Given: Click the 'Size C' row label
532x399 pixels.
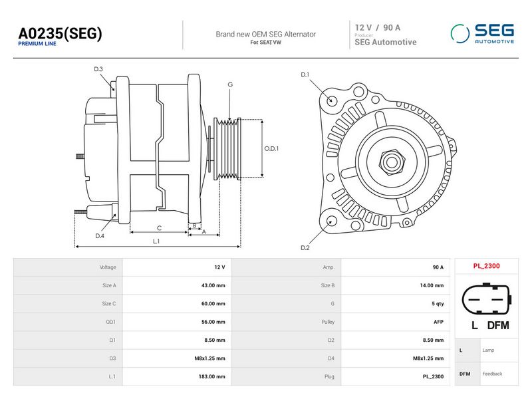Looking at the screenshot, I should click(x=109, y=304).
